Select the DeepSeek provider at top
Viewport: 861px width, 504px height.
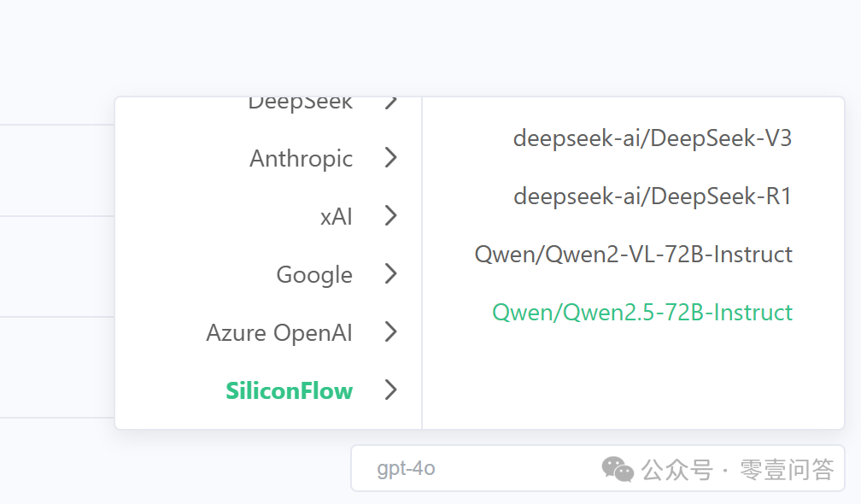tap(300, 103)
